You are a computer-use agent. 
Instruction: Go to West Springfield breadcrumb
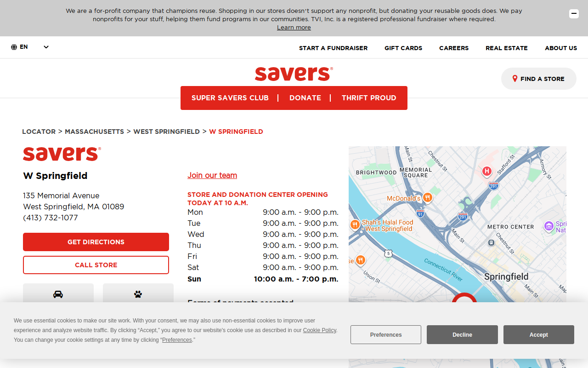(166, 132)
